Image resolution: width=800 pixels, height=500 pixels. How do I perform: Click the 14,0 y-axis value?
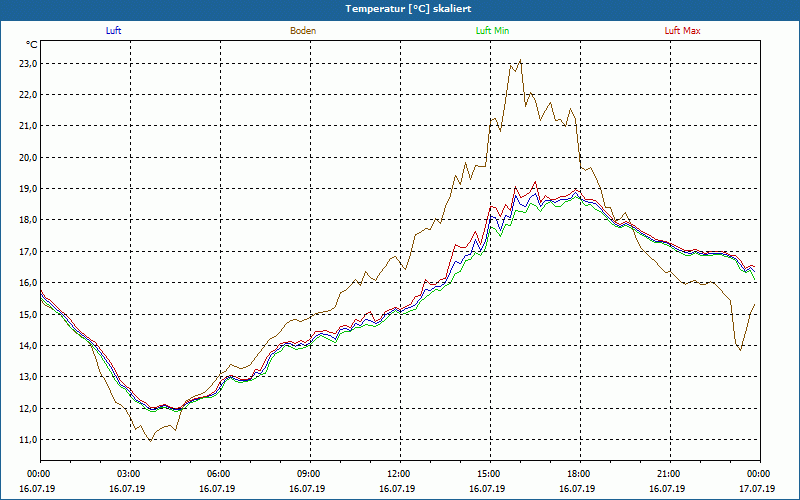[28, 345]
